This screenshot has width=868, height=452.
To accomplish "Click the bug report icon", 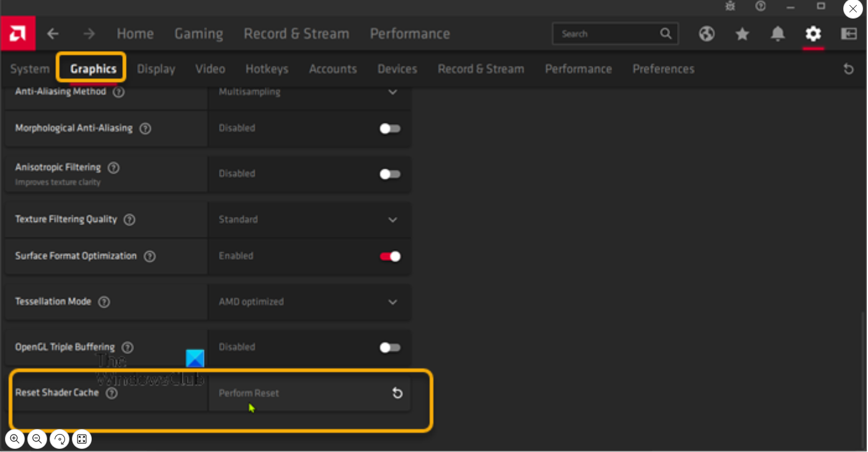I will tap(730, 6).
